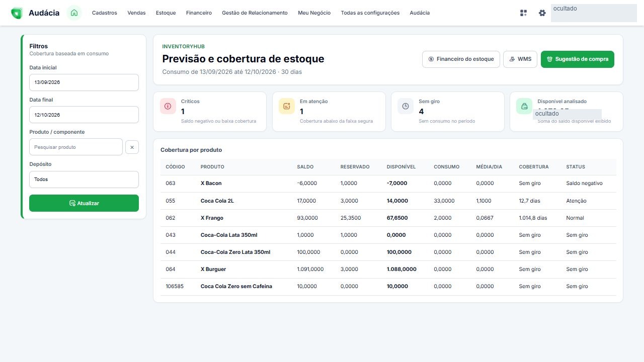
Task: Select Coca Cola Zero sem Cafeína product
Action: (x=236, y=286)
